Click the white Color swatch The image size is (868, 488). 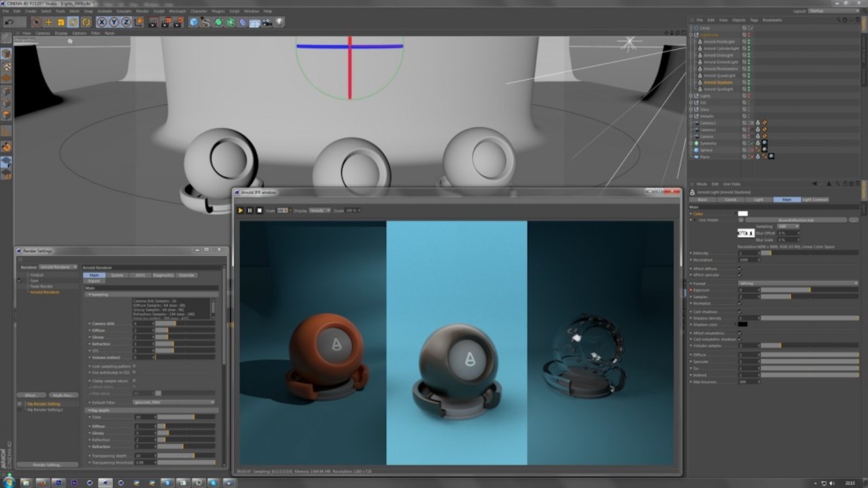743,214
